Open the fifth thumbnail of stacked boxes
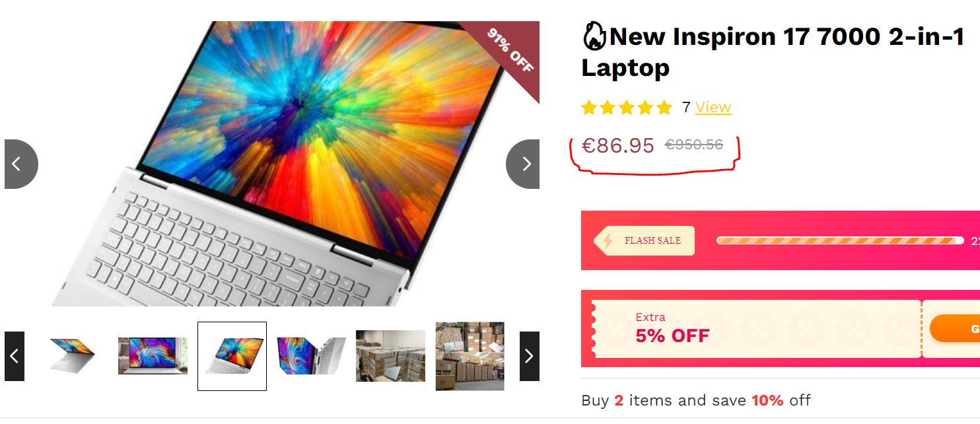Image resolution: width=980 pixels, height=424 pixels. click(390, 356)
